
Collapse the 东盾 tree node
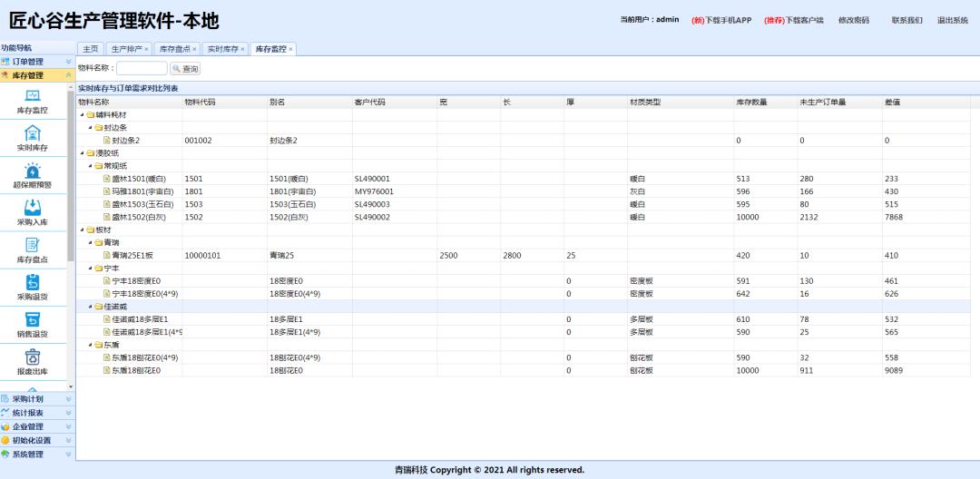90,345
